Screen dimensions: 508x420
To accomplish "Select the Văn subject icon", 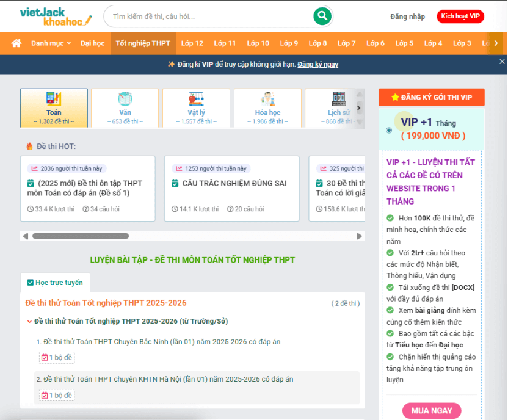I will pos(125,99).
